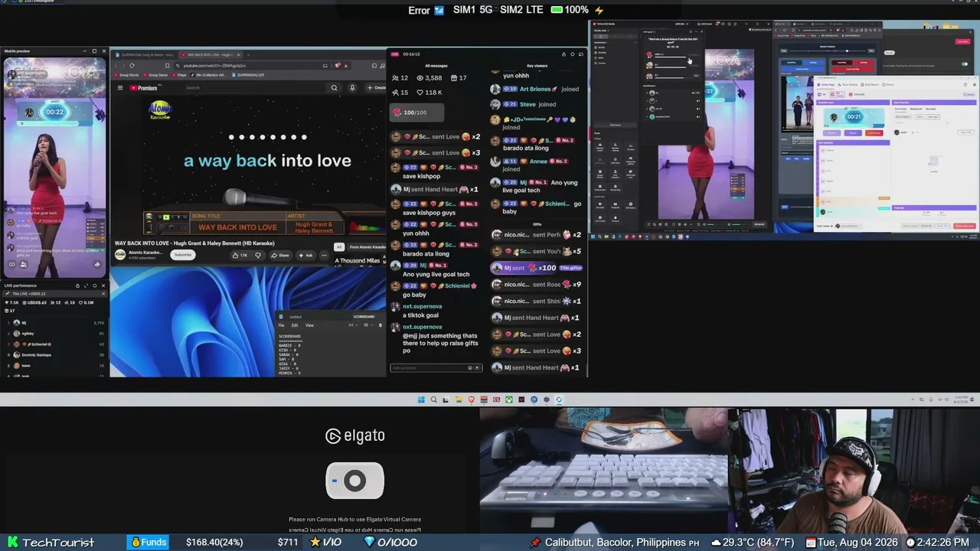
Task: Open the 'A Thousand Miles' suggested video
Action: coord(357,260)
